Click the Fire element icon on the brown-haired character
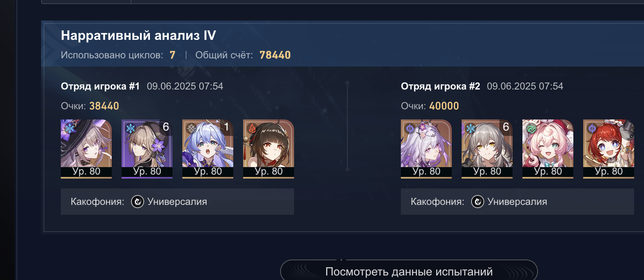This screenshot has height=280, width=644. coord(252,128)
